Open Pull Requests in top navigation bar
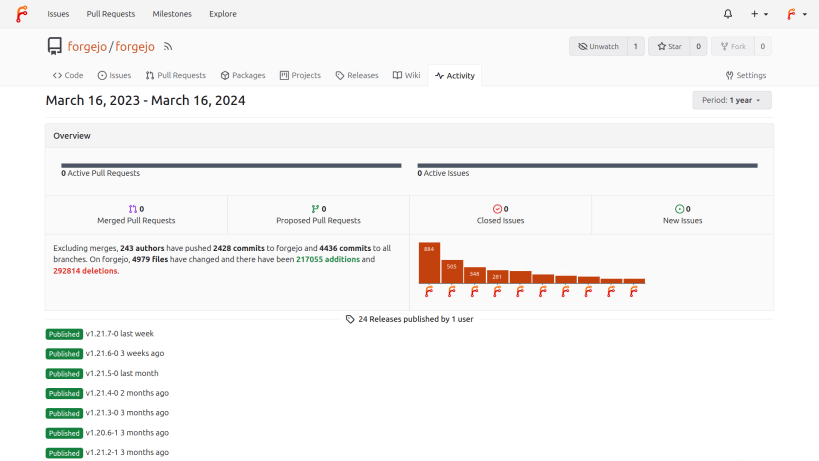This screenshot has width=819, height=461. 111,14
